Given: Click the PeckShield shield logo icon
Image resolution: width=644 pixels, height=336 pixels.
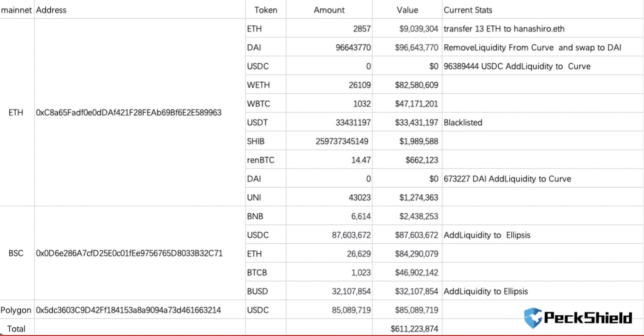Looking at the screenshot, I should pyautogui.click(x=533, y=318).
